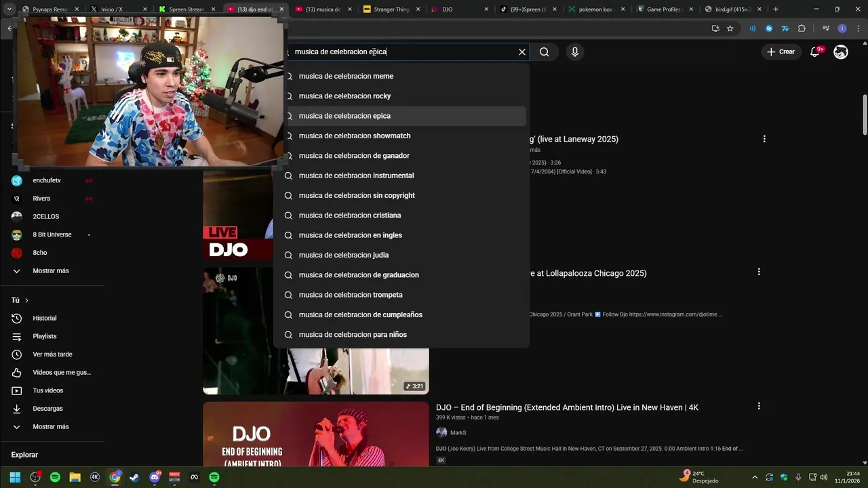Open options menu for Lollapalooza Chicago video

click(x=759, y=272)
